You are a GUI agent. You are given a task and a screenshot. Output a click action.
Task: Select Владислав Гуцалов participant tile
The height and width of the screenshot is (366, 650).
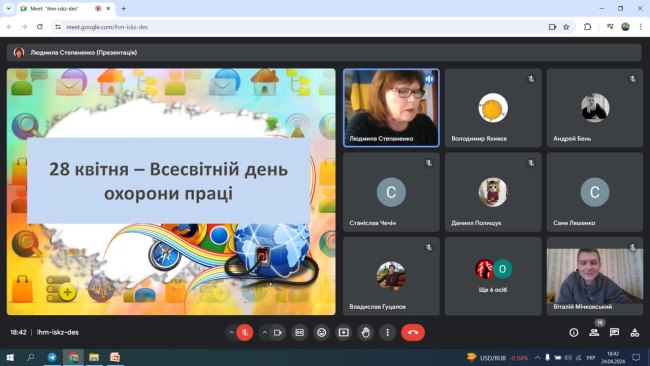tap(391, 276)
